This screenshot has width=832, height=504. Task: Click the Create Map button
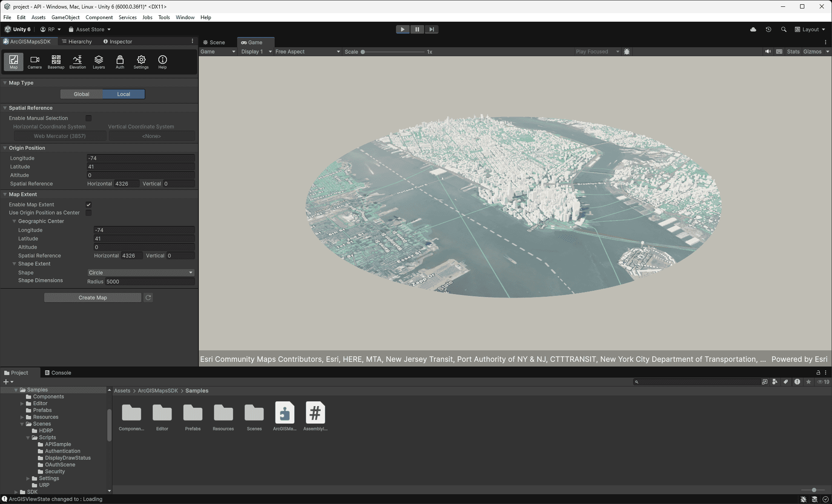[x=92, y=297]
